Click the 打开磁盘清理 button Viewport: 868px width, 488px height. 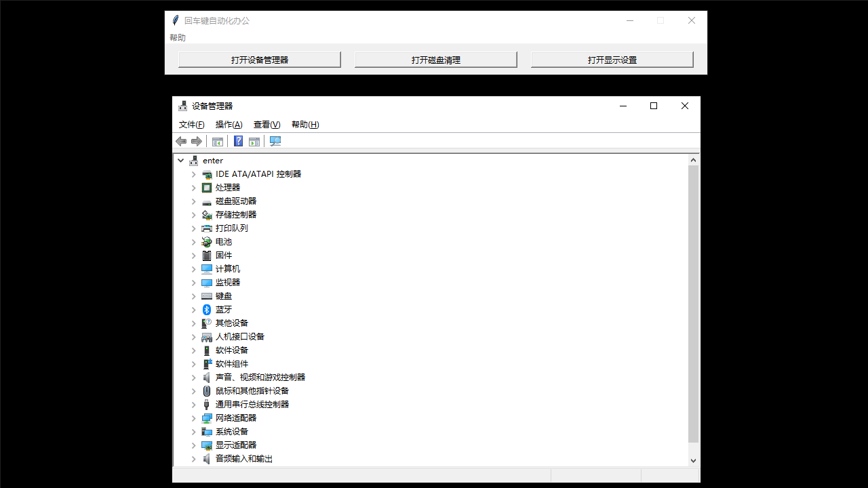coord(435,59)
